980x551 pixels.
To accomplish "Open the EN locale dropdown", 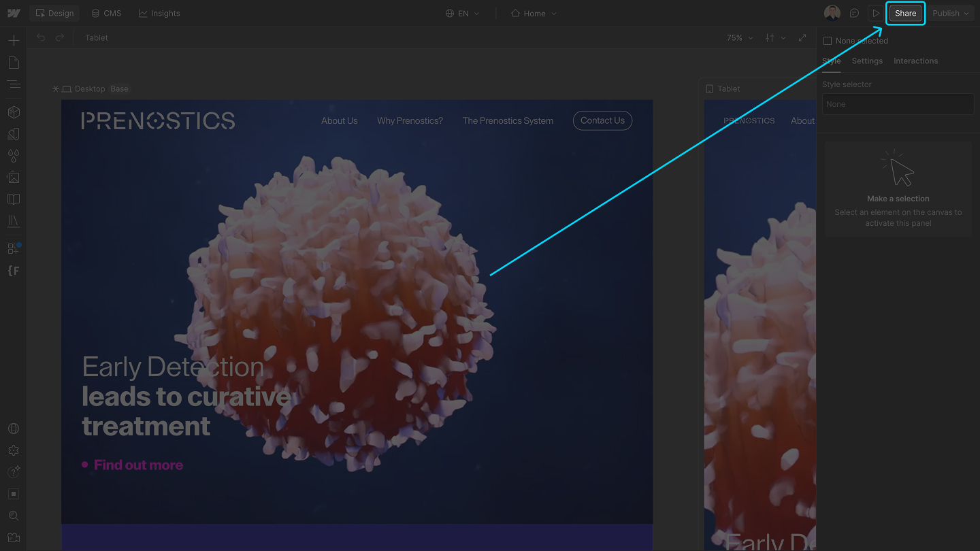I will coord(463,14).
